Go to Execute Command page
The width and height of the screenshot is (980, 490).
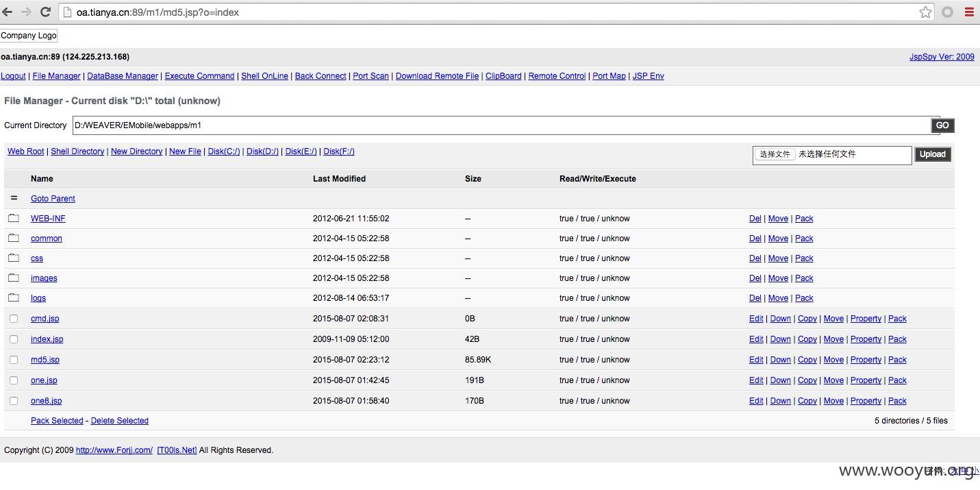click(199, 76)
